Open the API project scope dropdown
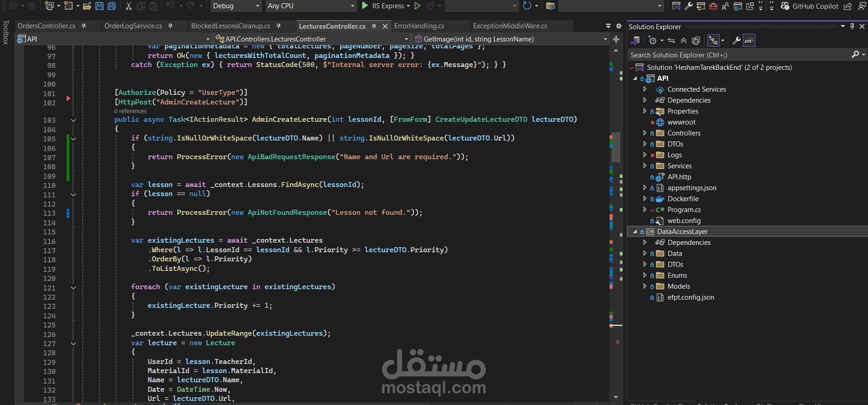This screenshot has height=405, width=868. click(114, 39)
